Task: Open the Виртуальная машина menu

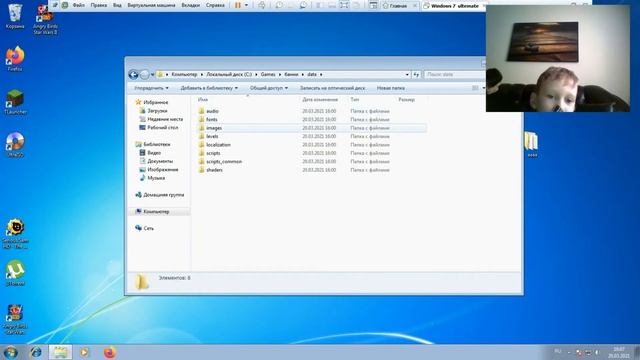Action: click(x=151, y=5)
